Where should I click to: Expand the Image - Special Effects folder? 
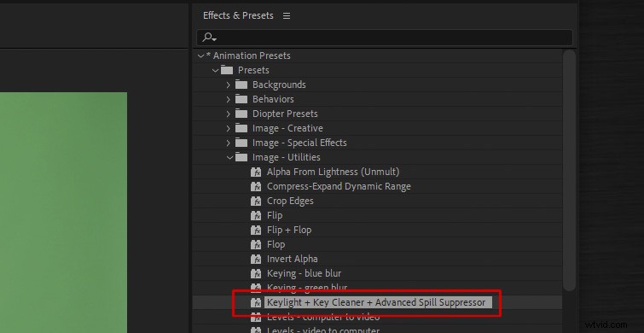click(x=229, y=143)
